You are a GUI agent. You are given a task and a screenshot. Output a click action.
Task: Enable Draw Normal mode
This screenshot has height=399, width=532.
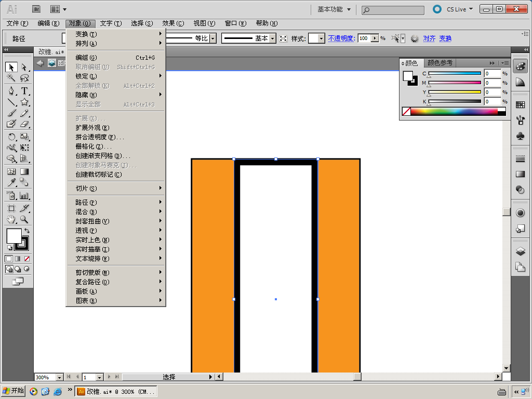tap(9, 269)
